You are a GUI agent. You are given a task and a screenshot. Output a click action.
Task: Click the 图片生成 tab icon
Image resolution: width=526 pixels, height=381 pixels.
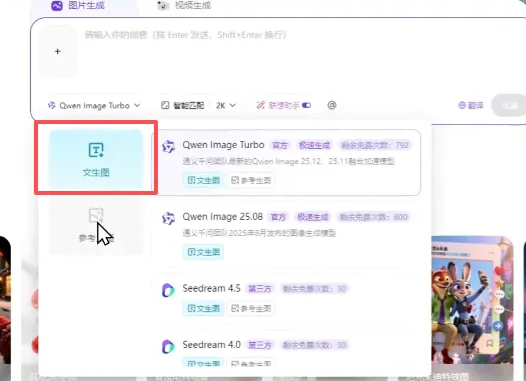pyautogui.click(x=57, y=5)
